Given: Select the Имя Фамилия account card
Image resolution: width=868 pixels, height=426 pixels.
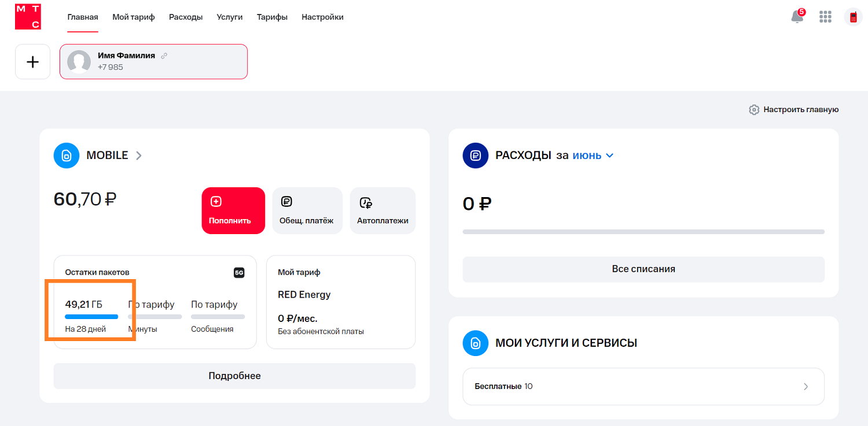Looking at the screenshot, I should (x=153, y=61).
